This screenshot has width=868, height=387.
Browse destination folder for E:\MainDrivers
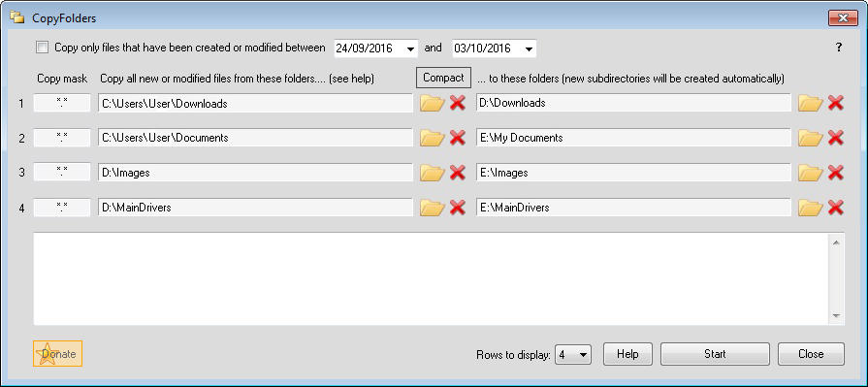(811, 208)
